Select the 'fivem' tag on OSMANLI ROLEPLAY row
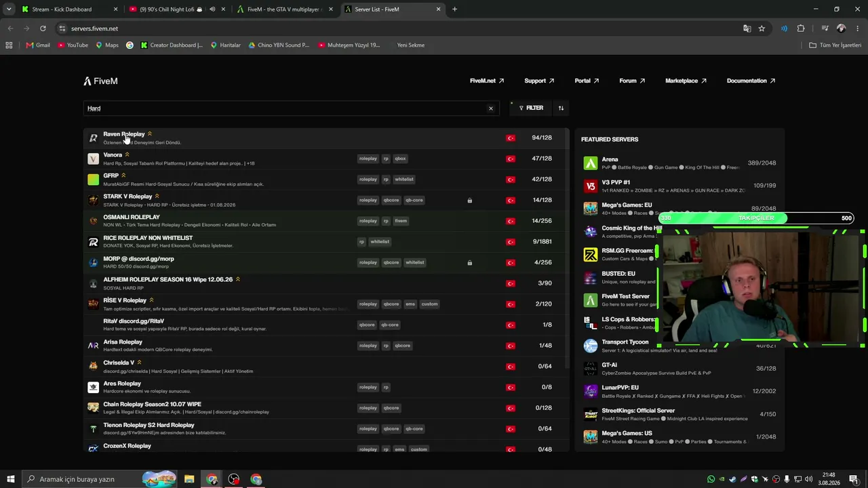 coord(401,221)
